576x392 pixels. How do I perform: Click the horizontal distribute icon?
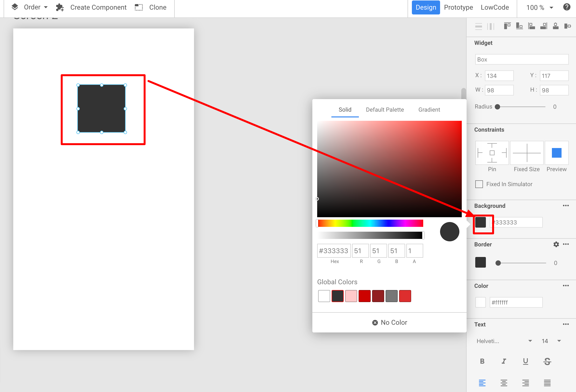point(491,26)
